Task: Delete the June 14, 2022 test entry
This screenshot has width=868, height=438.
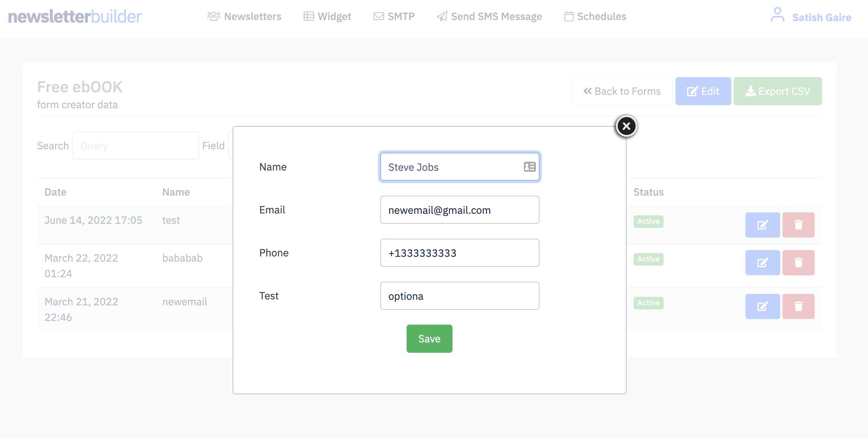Action: [798, 225]
